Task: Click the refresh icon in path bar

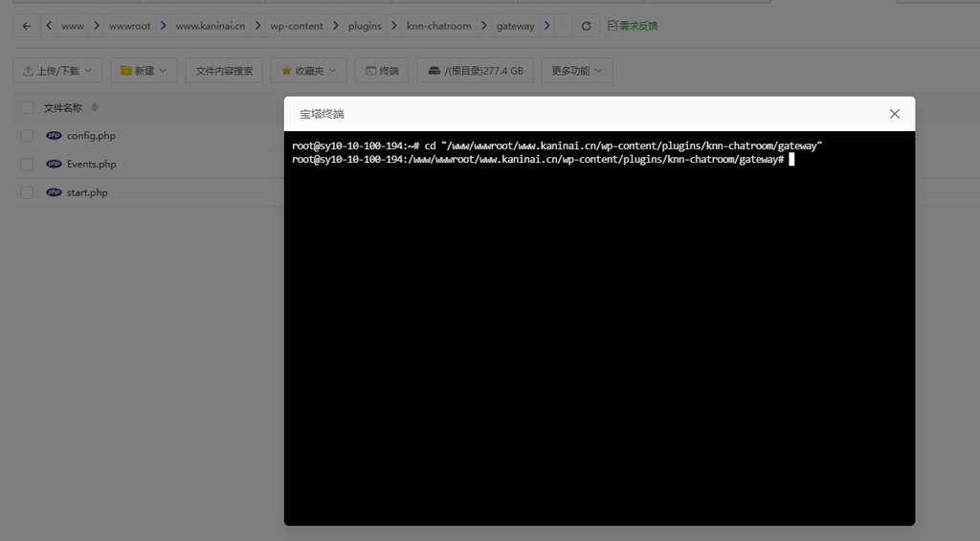Action: (587, 26)
